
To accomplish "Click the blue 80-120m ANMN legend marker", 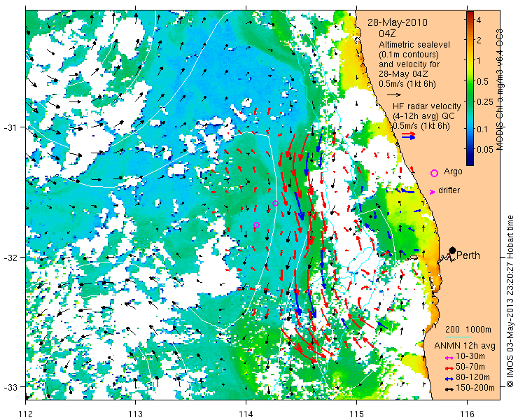I will pyautogui.click(x=449, y=379).
